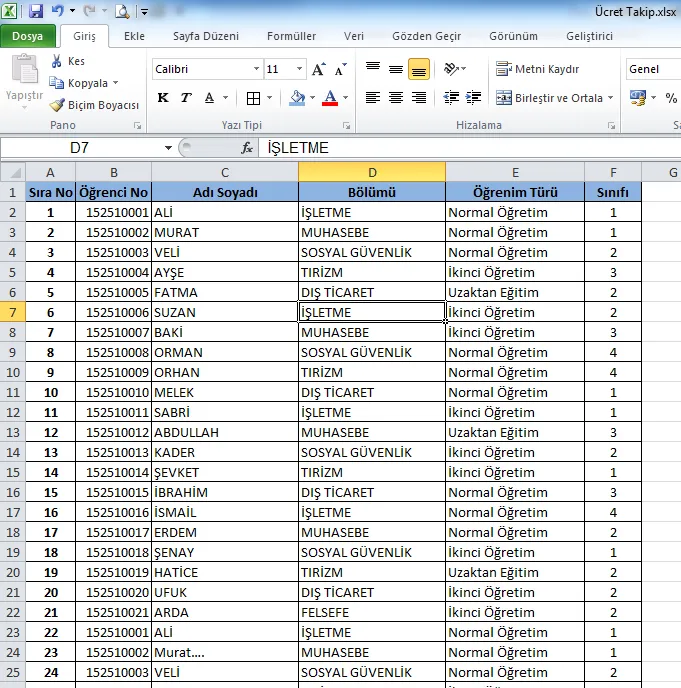Click the Undo arrow icon
The image size is (681, 688).
coord(58,12)
